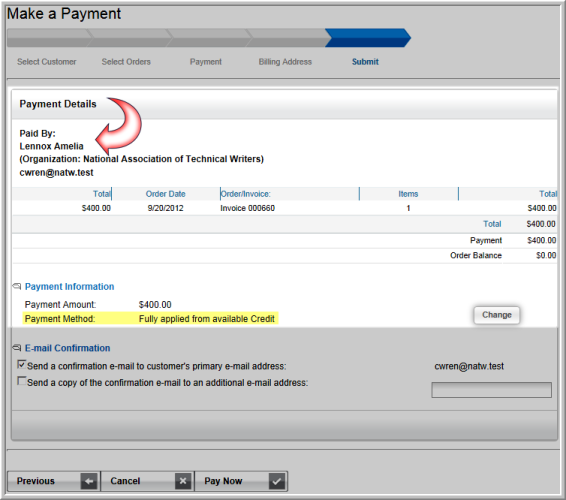Click the blue Submit step arrow
The width and height of the screenshot is (566, 500).
pos(367,38)
